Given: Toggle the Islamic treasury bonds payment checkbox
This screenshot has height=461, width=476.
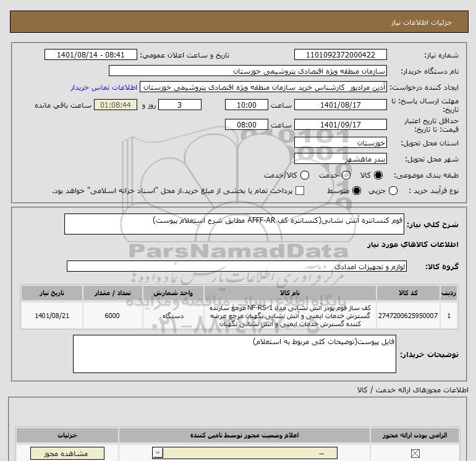Looking at the screenshot, I should 300,191.
